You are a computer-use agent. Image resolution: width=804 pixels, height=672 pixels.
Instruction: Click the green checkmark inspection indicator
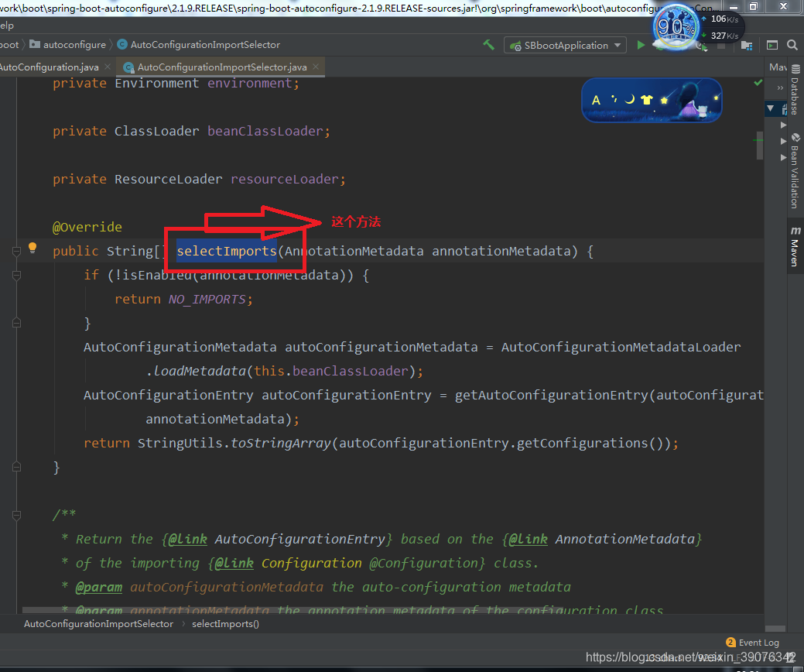tap(758, 81)
